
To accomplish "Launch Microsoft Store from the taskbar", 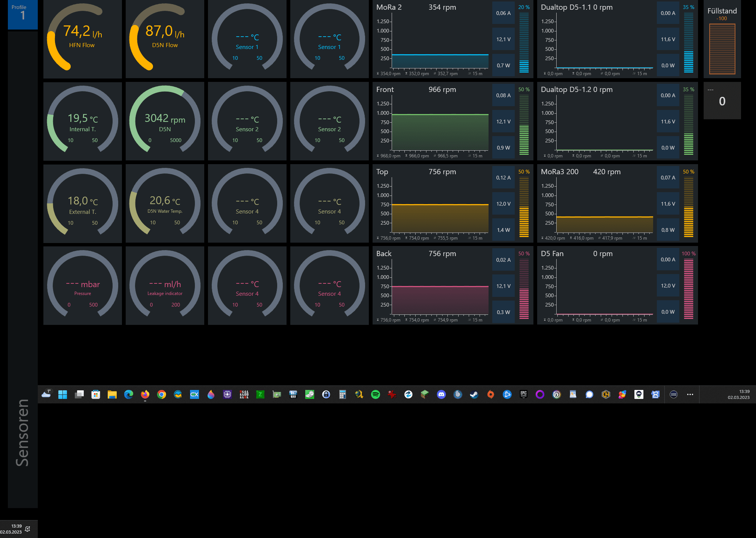I will tap(96, 394).
